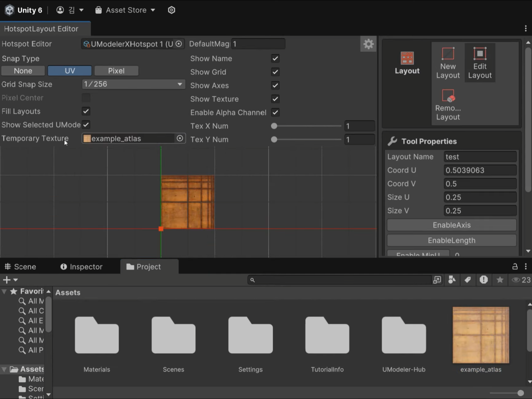Select the UV snap type
532x399 pixels.
(70, 71)
